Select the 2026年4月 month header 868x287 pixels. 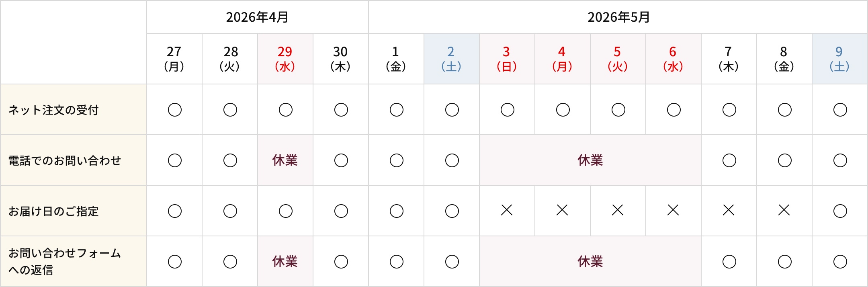point(257,17)
